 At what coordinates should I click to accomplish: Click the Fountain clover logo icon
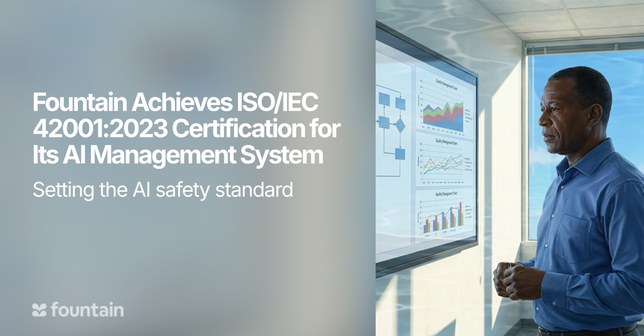click(39, 310)
